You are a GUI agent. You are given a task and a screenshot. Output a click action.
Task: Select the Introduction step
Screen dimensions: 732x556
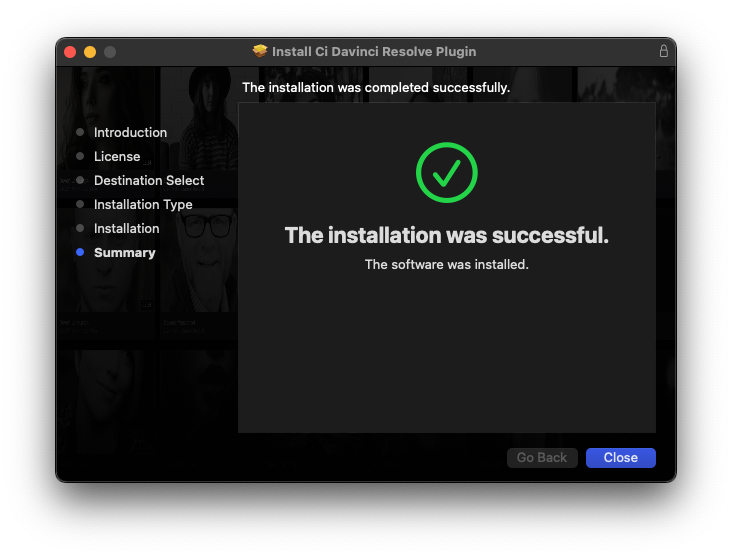(x=130, y=133)
